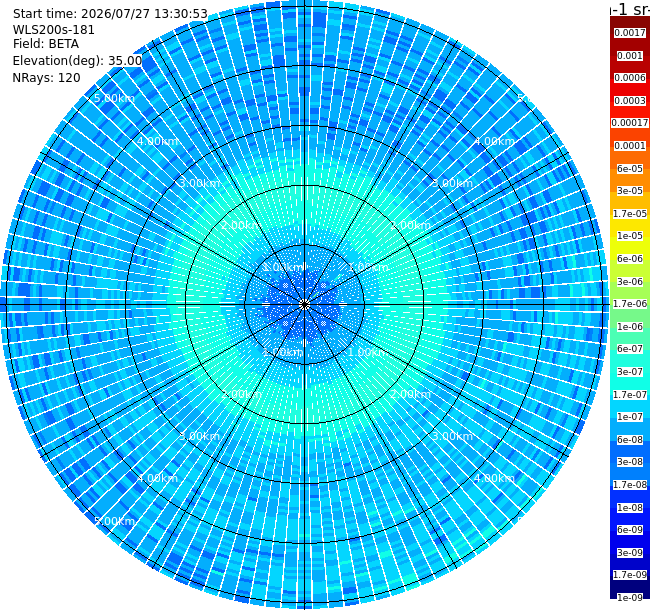650x610 pixels.
Task: Pick the 3e-07 cyan colorbar level
Action: 630,372
